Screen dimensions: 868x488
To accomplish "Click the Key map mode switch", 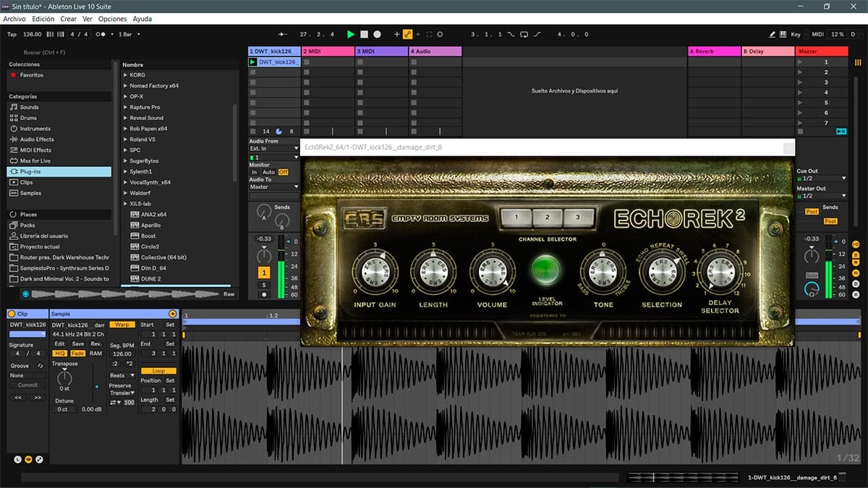I will pos(796,34).
